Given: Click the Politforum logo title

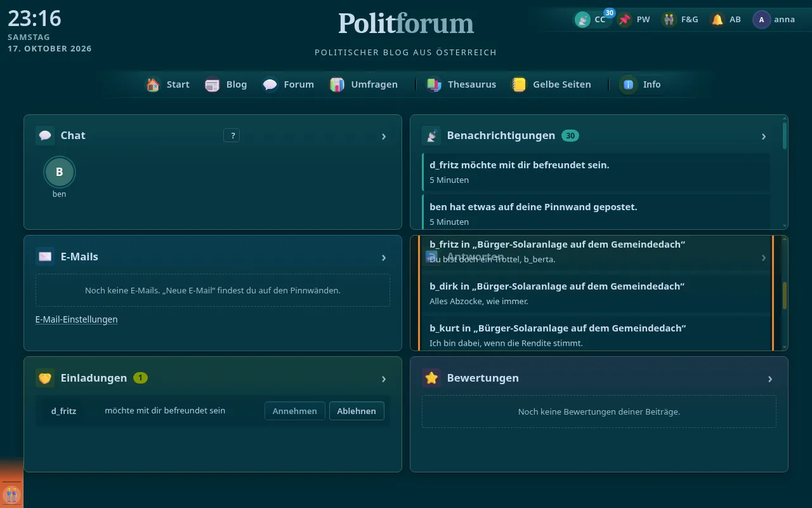Looking at the screenshot, I should click(x=406, y=23).
